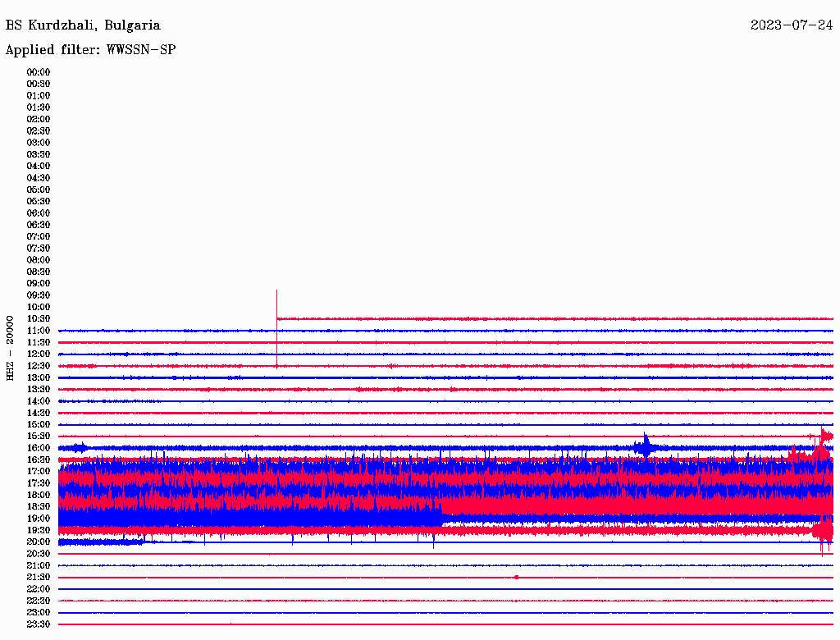Image resolution: width=840 pixels, height=640 pixels.
Task: Click the 17:00 time label
Action: coord(39,471)
